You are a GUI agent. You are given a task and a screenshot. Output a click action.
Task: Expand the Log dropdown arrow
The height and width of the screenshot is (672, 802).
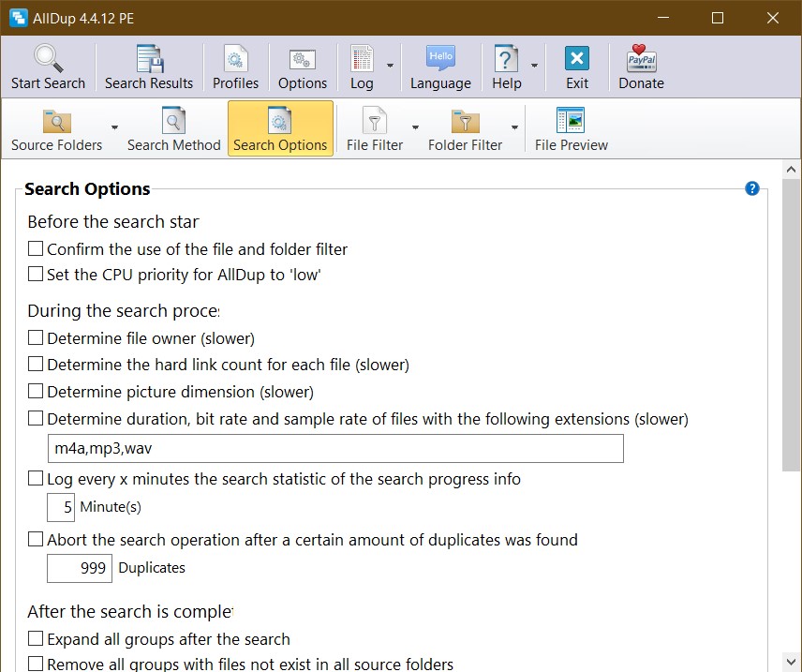[x=391, y=66]
